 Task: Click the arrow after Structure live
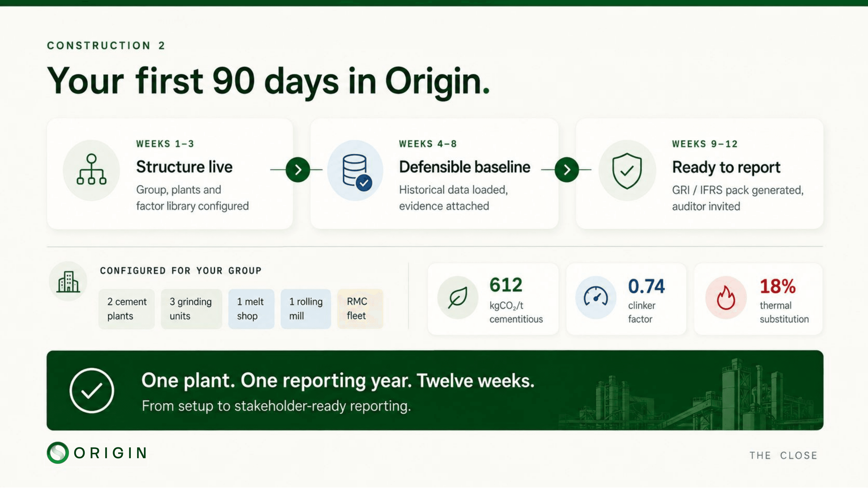[x=297, y=170]
